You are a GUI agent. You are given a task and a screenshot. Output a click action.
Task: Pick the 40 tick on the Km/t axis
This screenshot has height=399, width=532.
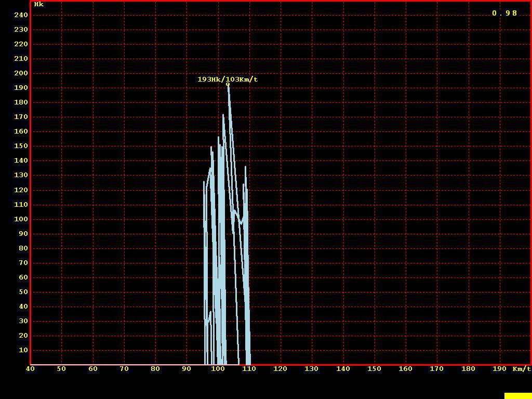[x=30, y=369]
